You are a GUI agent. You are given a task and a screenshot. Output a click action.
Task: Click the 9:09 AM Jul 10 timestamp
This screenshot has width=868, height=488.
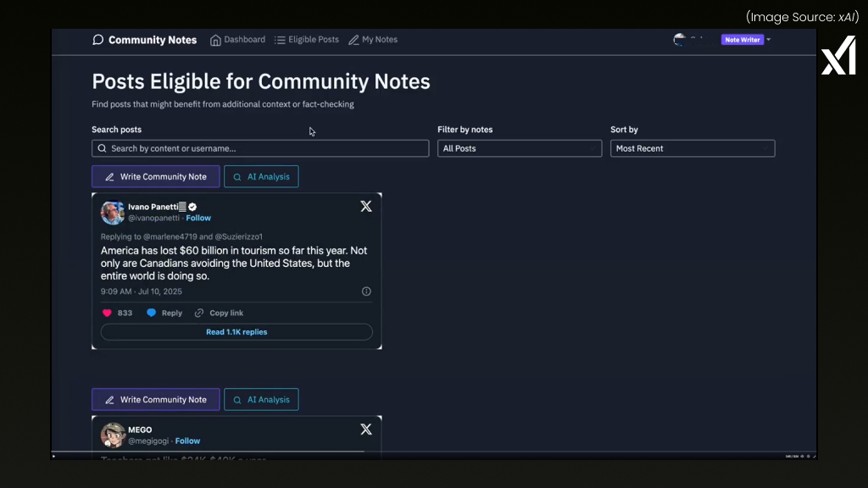(142, 291)
